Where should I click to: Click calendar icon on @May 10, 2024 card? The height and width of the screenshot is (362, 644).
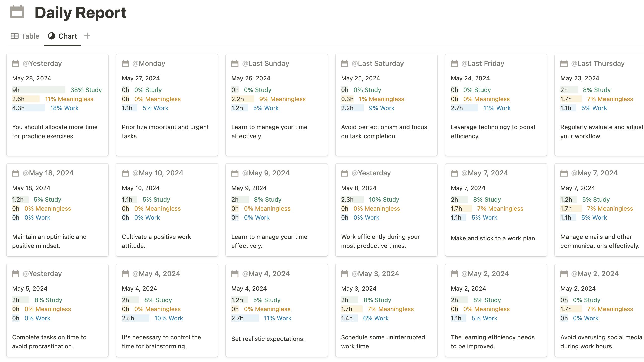click(125, 173)
